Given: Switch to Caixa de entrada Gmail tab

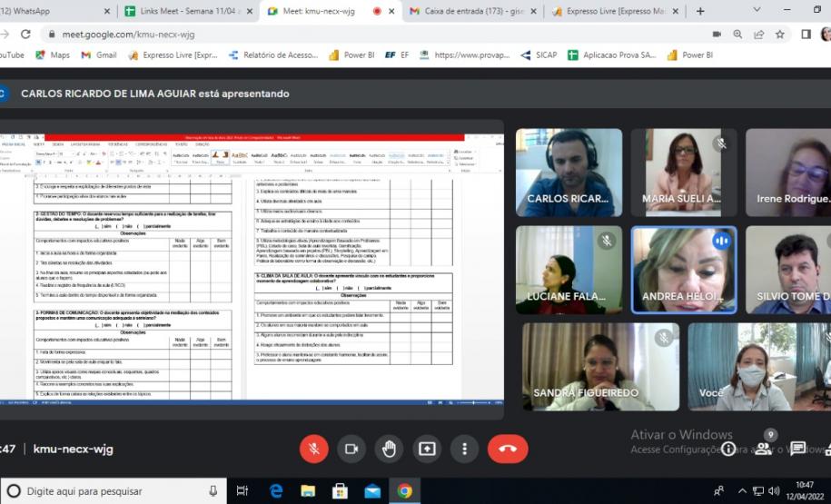Looking at the screenshot, I should click(471, 11).
